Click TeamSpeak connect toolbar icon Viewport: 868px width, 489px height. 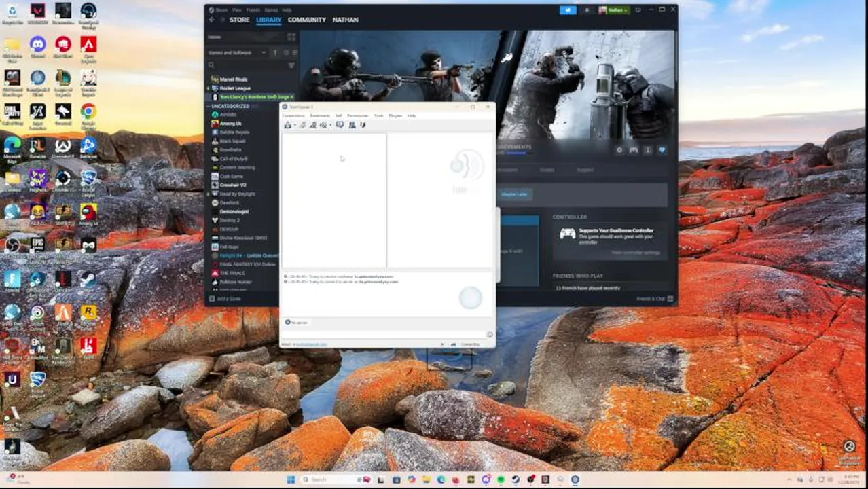click(288, 125)
